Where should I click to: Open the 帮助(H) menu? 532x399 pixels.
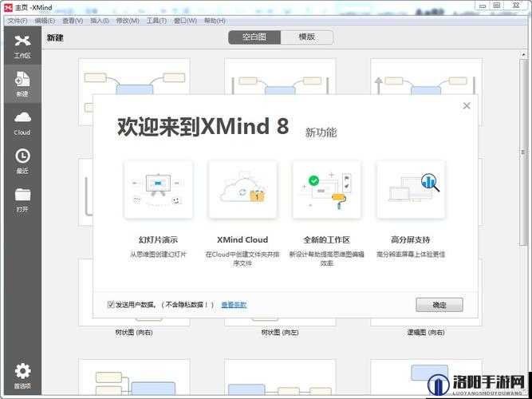(x=215, y=21)
